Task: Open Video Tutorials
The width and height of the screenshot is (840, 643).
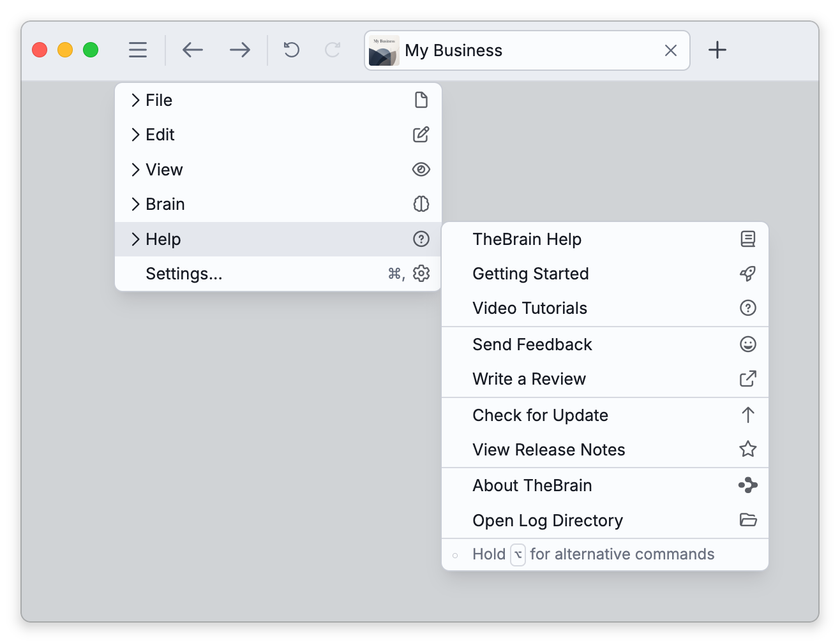Action: point(605,308)
